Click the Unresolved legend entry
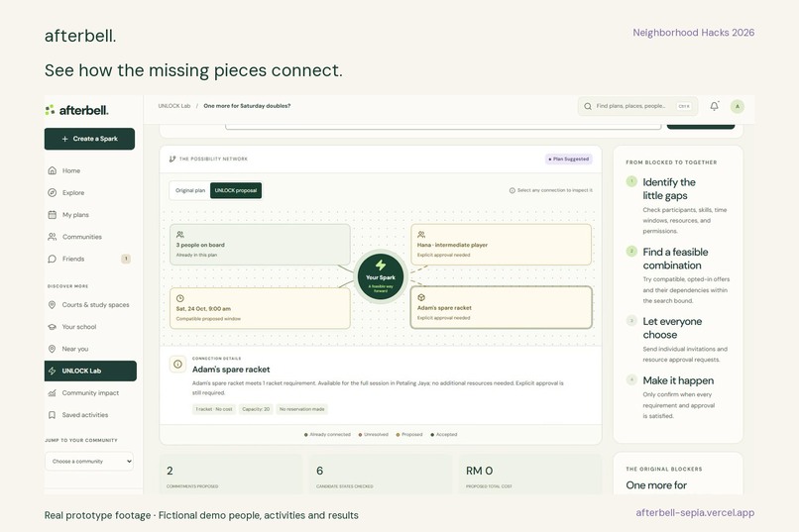This screenshot has height=532, width=799. (x=373, y=434)
